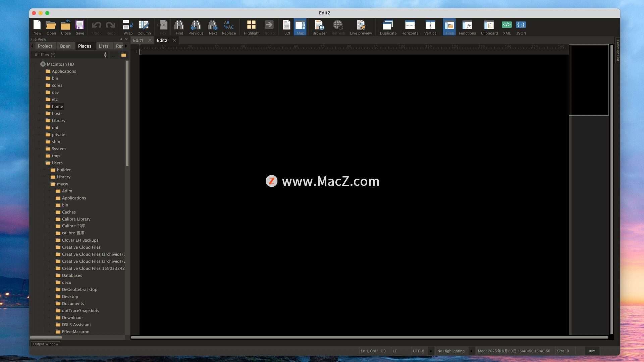644x362 pixels.
Task: Click the editor horizontal scrollbar
Action: (x=370, y=337)
